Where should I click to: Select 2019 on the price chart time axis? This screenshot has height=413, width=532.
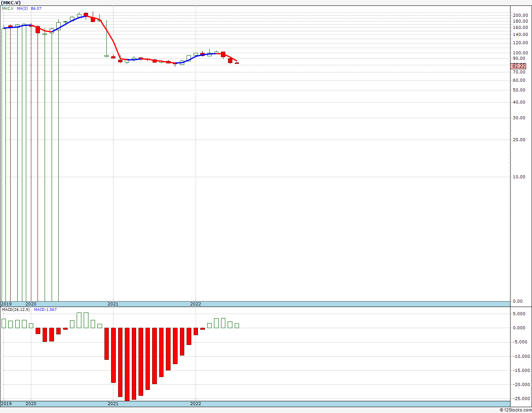[x=6, y=304]
